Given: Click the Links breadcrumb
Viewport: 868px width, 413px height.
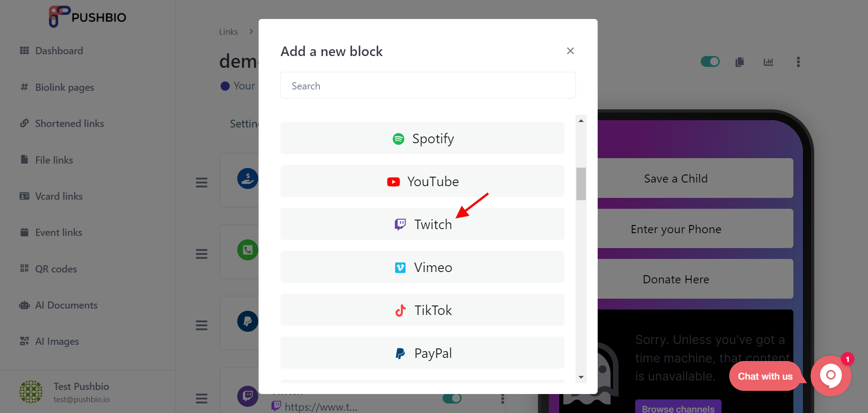Looking at the screenshot, I should coord(228,32).
